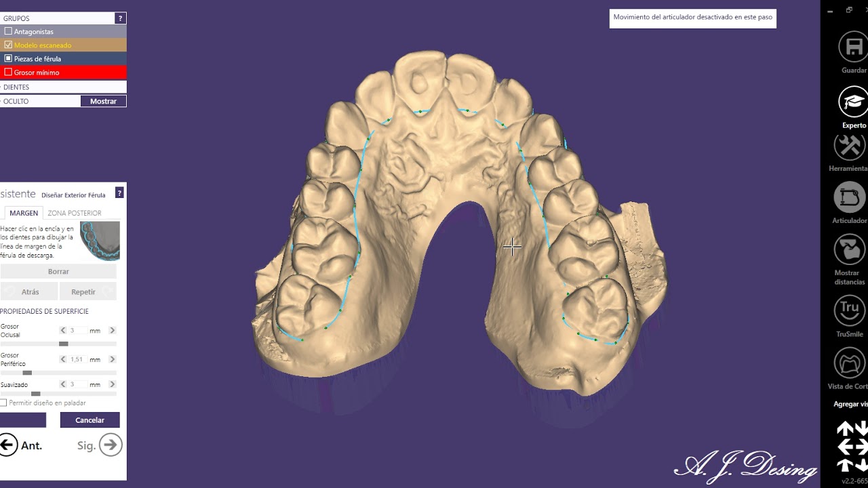Decrease Grosor Oclusal with left arrow
This screenshot has width=868, height=488.
(63, 330)
